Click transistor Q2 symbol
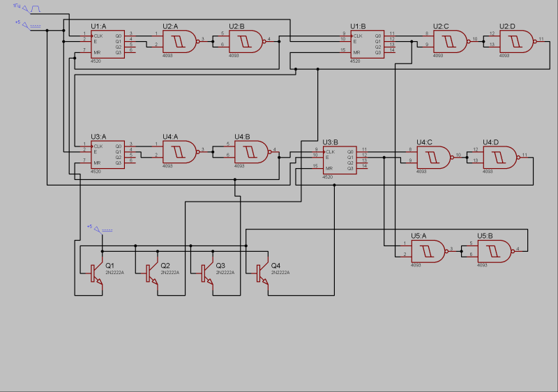 (151, 273)
